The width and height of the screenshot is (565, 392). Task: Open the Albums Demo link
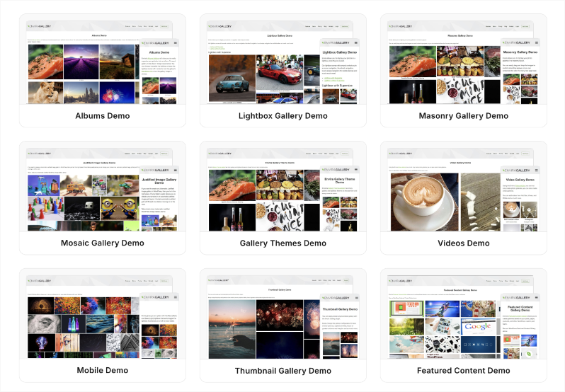103,116
